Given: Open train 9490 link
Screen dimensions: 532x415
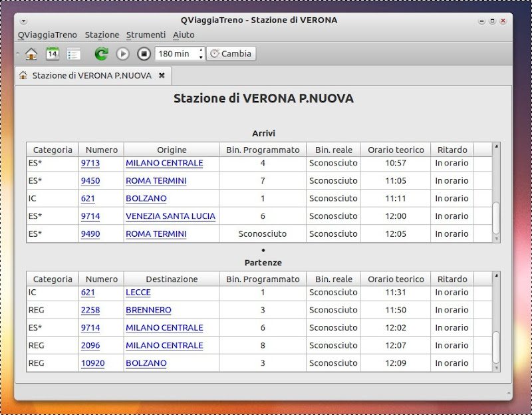Looking at the screenshot, I should 90,234.
